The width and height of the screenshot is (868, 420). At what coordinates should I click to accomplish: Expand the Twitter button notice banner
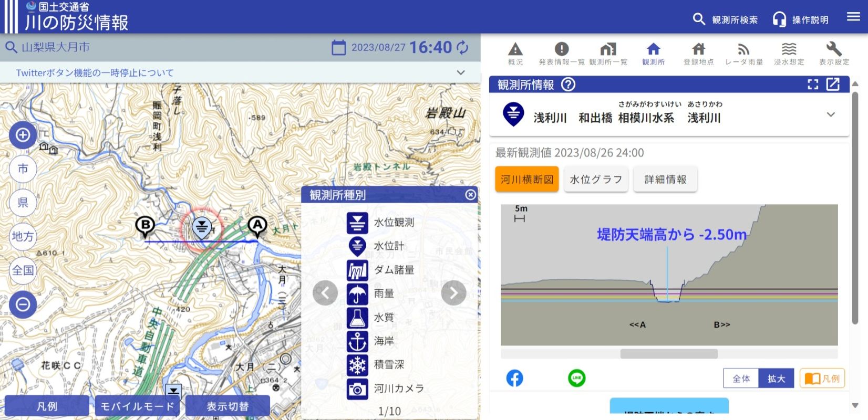click(x=461, y=72)
